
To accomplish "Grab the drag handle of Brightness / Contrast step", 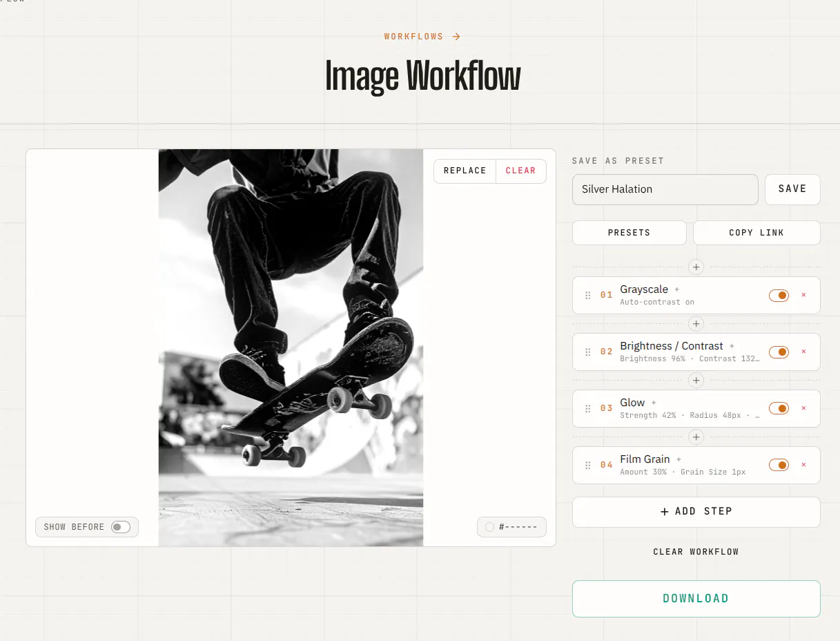I will pyautogui.click(x=588, y=352).
